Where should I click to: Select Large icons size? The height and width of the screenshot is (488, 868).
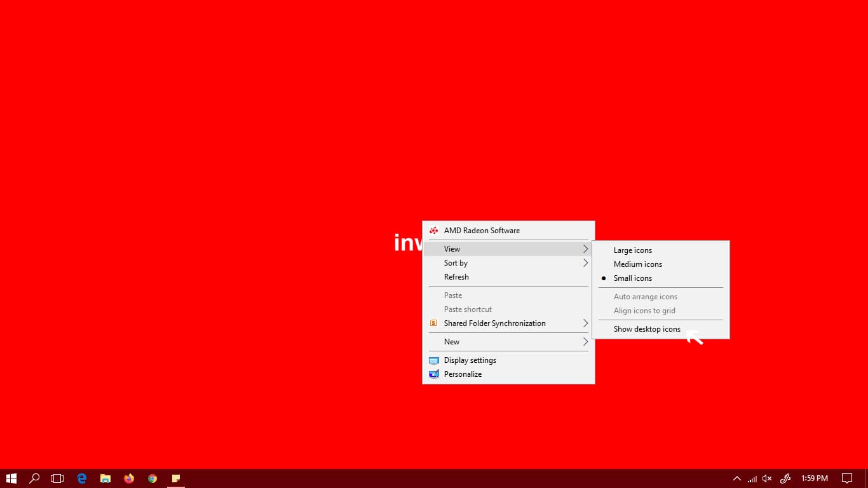(632, 250)
